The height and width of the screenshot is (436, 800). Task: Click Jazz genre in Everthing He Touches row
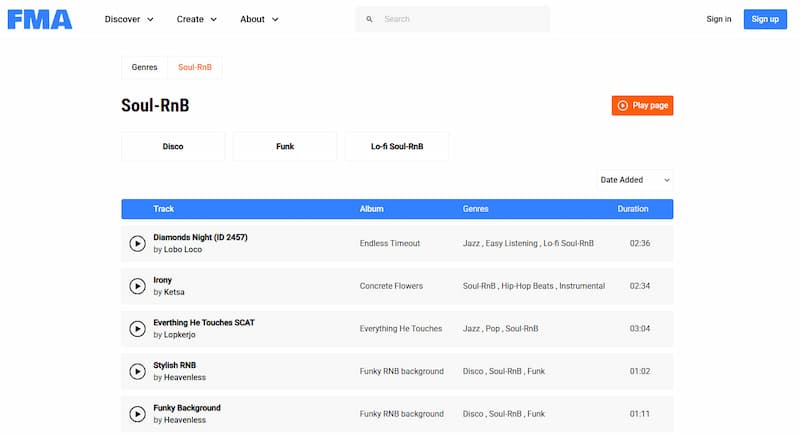(x=471, y=329)
